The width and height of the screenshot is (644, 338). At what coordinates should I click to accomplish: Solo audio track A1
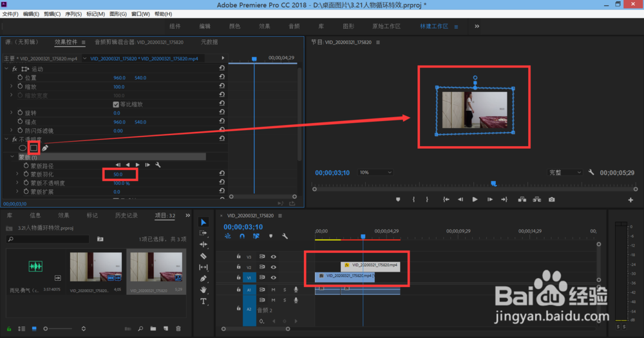[284, 290]
